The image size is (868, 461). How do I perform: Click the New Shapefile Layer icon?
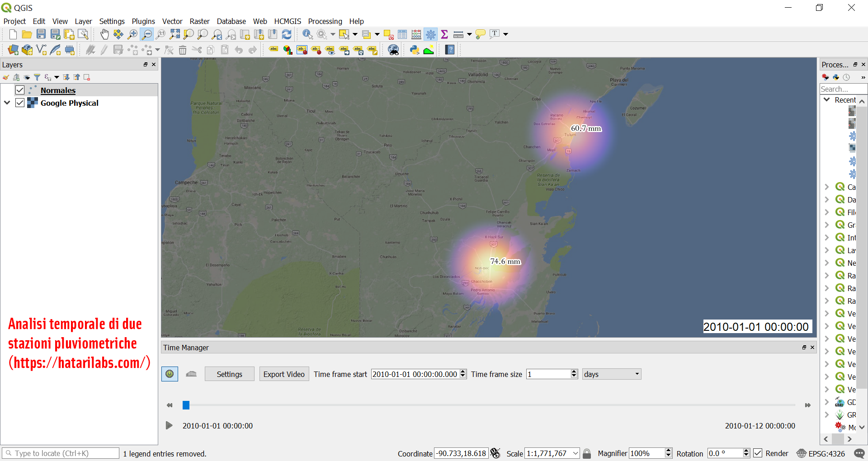41,50
